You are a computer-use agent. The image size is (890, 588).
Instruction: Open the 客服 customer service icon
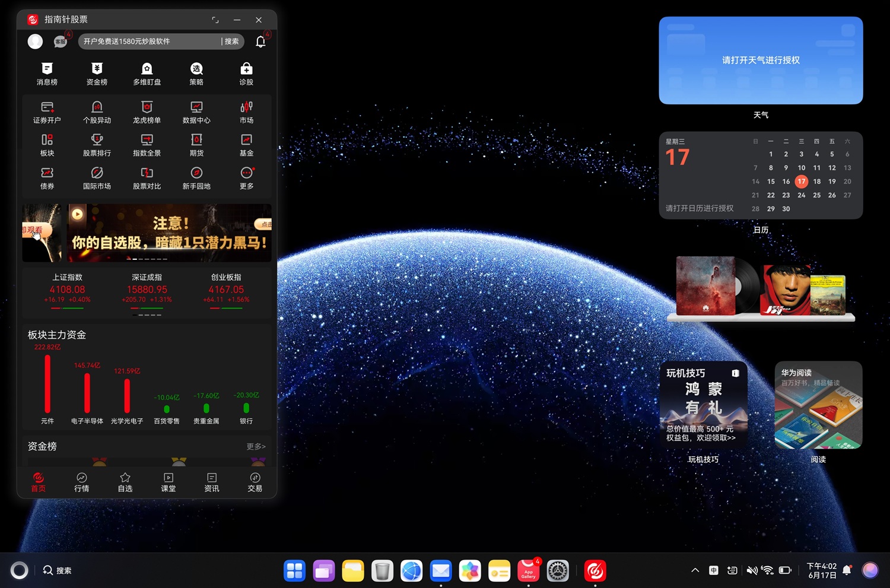click(x=60, y=42)
